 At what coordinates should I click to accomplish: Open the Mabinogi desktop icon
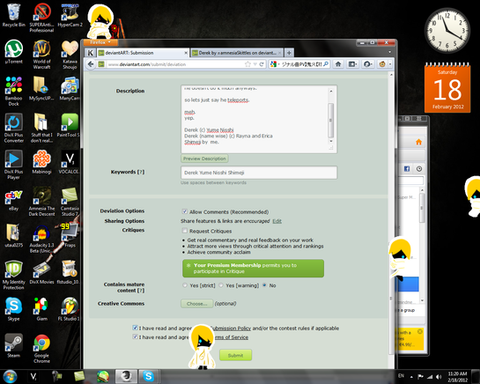[42, 162]
